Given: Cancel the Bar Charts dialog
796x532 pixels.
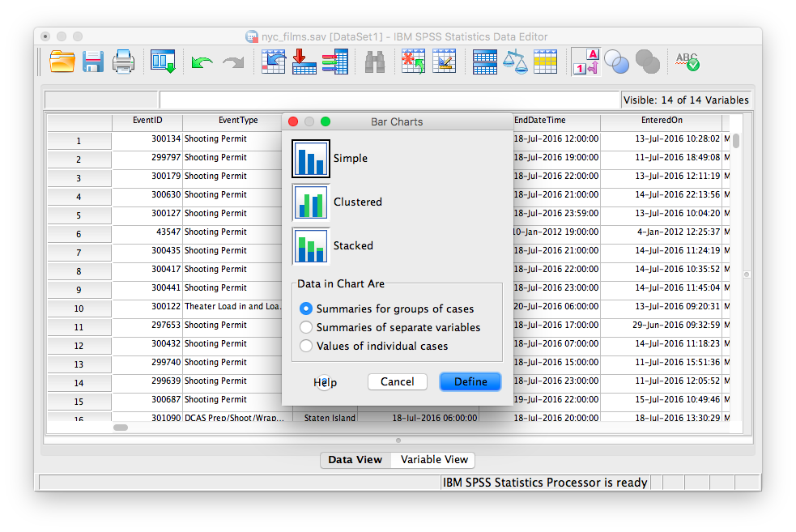Looking at the screenshot, I should pyautogui.click(x=397, y=381).
